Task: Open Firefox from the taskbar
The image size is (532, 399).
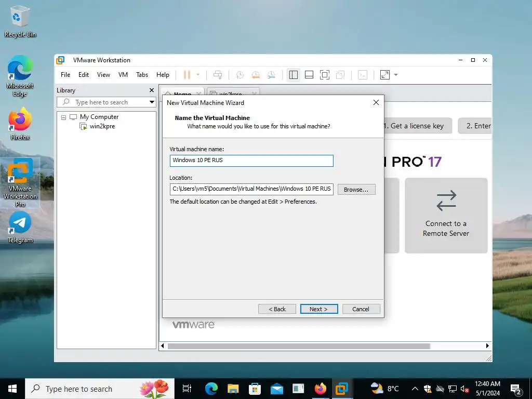Action: (x=320, y=389)
